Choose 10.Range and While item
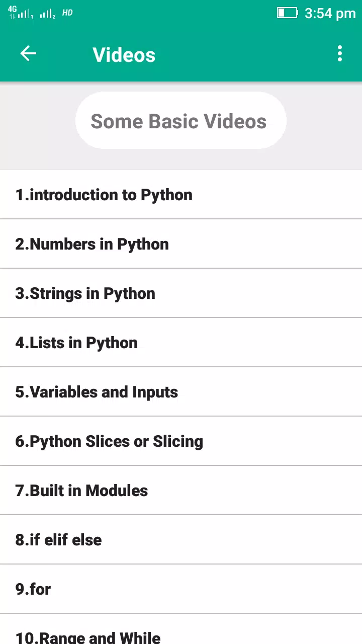This screenshot has width=362, height=644. [x=181, y=629]
